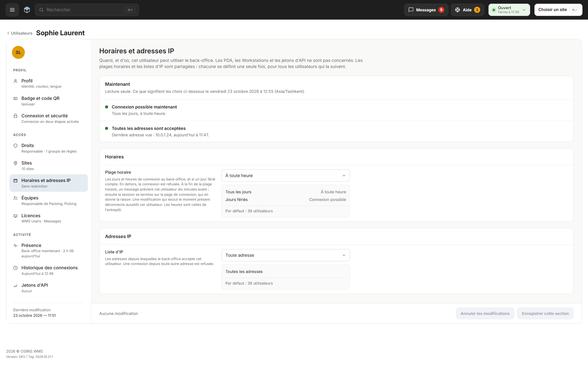This screenshot has width=588, height=367.
Task: Open Badge et code QR section
Action: click(x=49, y=101)
